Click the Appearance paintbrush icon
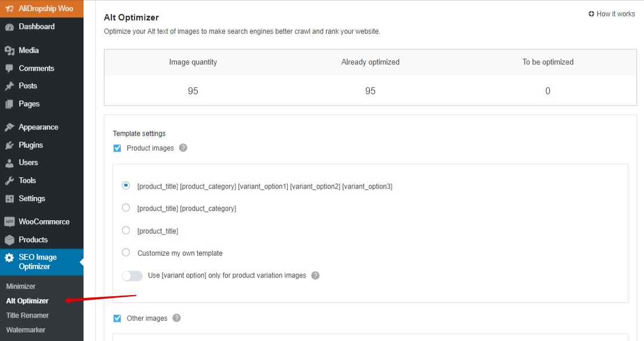644x341 pixels. [x=9, y=127]
